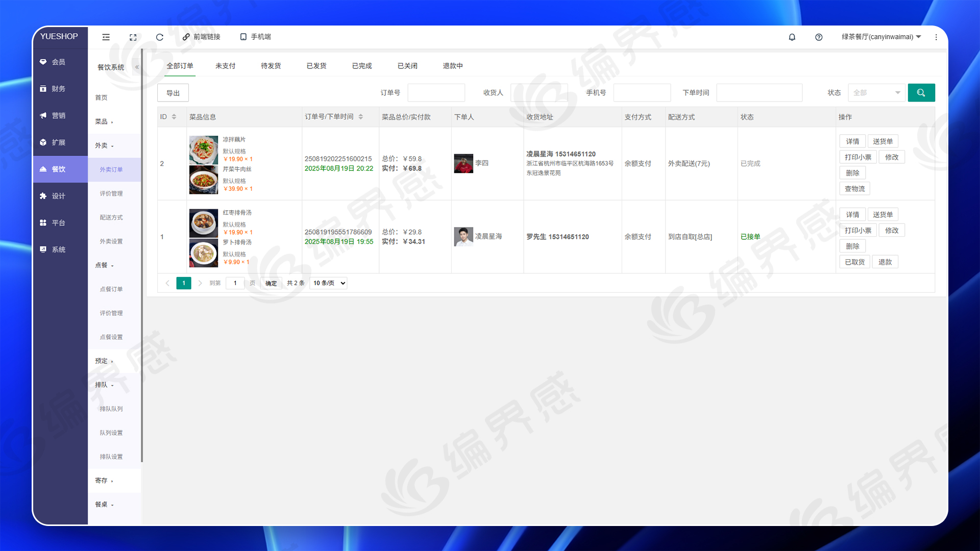Open 首页 in the submenu
This screenshot has width=980, height=551.
point(114,97)
